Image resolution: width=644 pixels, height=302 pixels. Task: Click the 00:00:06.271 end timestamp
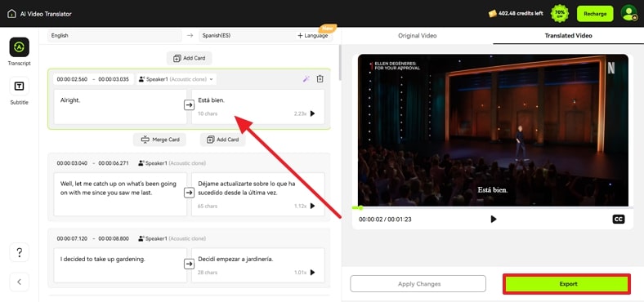pyautogui.click(x=114, y=163)
